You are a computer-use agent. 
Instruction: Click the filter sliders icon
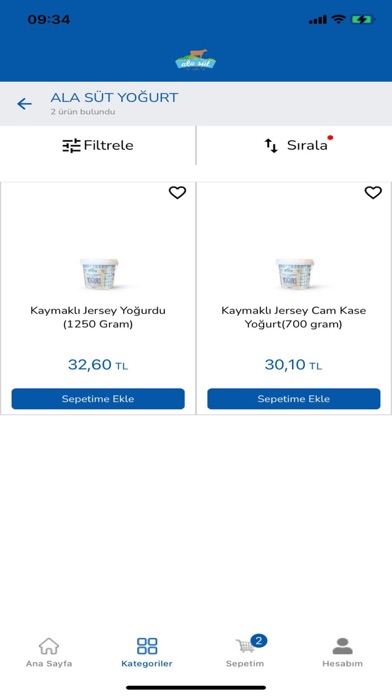coord(71,146)
